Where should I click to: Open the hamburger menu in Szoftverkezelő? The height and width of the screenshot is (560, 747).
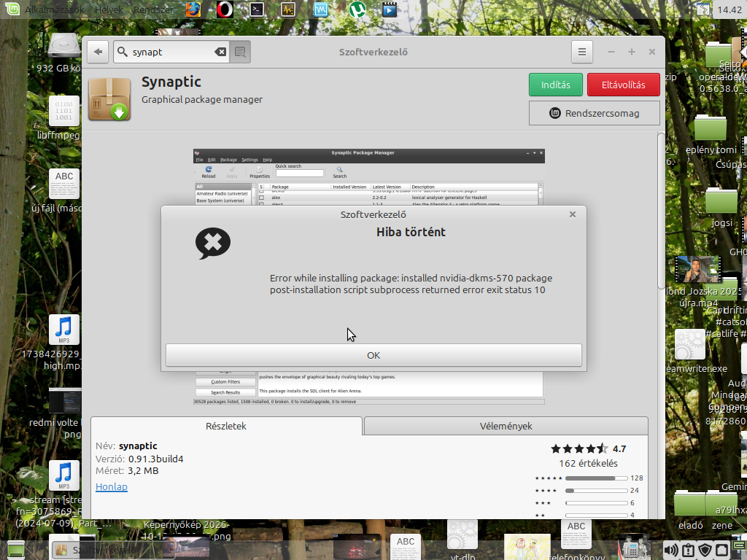point(582,52)
